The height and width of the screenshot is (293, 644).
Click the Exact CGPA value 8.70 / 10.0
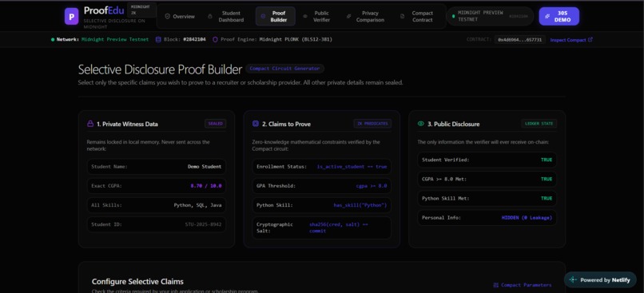tap(206, 186)
